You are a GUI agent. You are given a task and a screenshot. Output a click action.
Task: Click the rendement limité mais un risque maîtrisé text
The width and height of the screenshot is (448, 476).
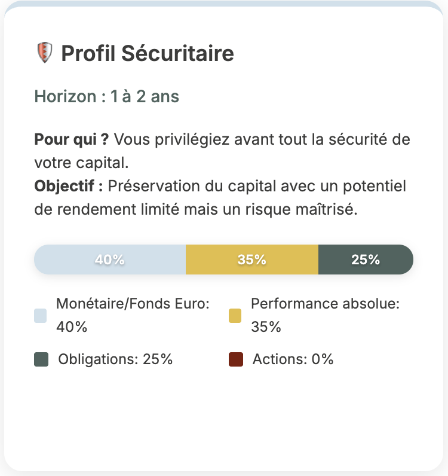pyautogui.click(x=207, y=209)
